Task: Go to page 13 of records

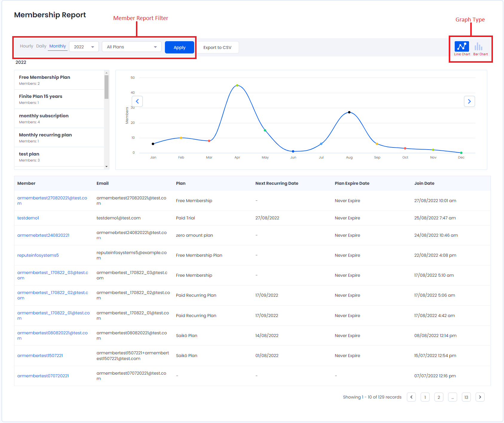Action: coord(466,397)
